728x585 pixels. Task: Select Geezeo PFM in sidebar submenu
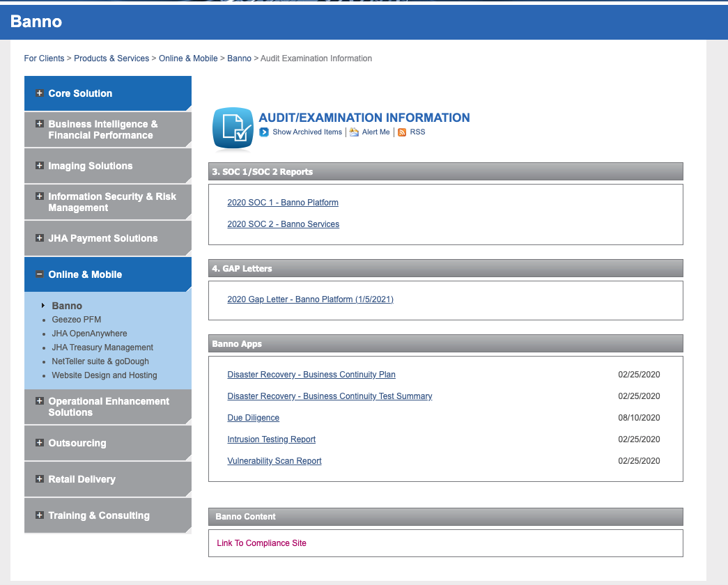tap(76, 320)
